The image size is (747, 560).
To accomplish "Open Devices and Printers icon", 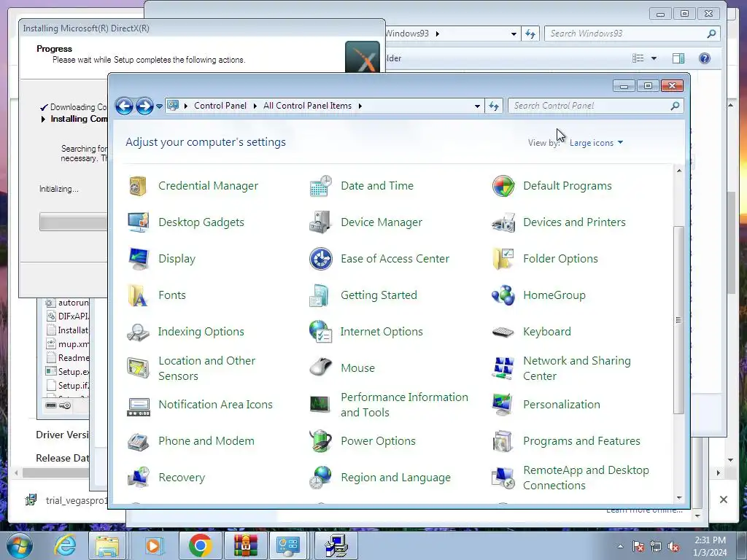I will [x=503, y=222].
